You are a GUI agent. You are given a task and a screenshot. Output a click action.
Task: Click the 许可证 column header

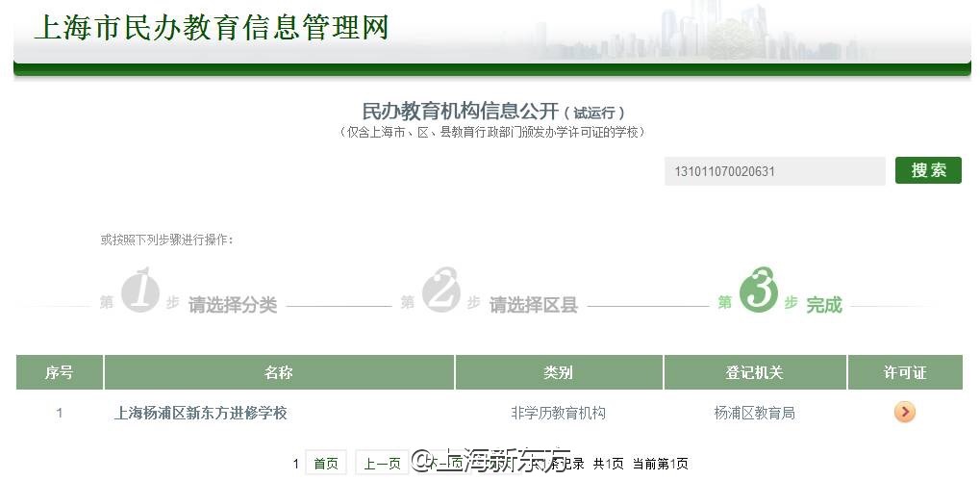(904, 372)
